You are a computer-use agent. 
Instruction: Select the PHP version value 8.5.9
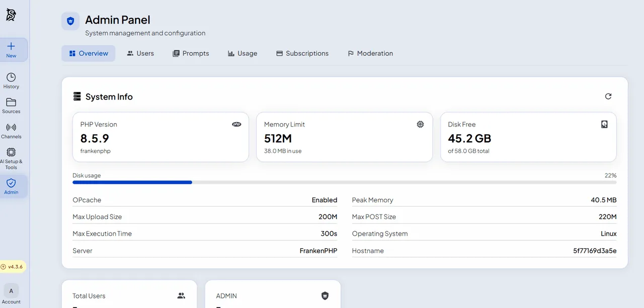pos(95,138)
